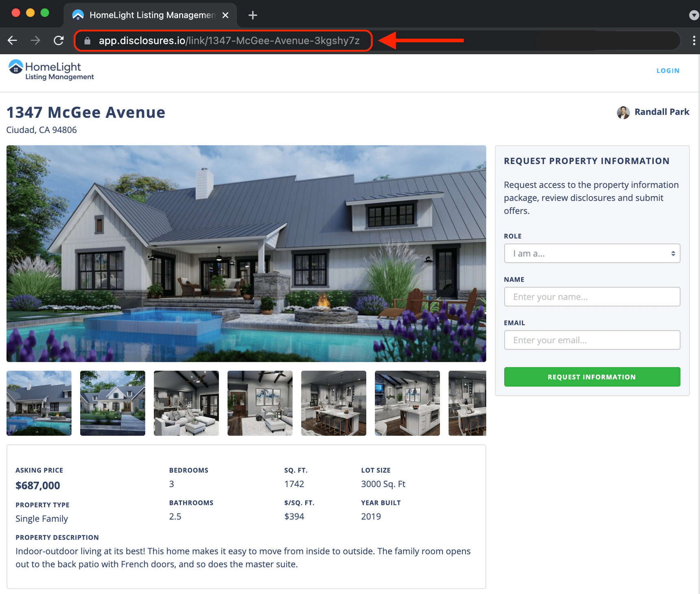The height and width of the screenshot is (594, 700).
Task: Click the HomeLight house icon in the tab
Action: 77,15
